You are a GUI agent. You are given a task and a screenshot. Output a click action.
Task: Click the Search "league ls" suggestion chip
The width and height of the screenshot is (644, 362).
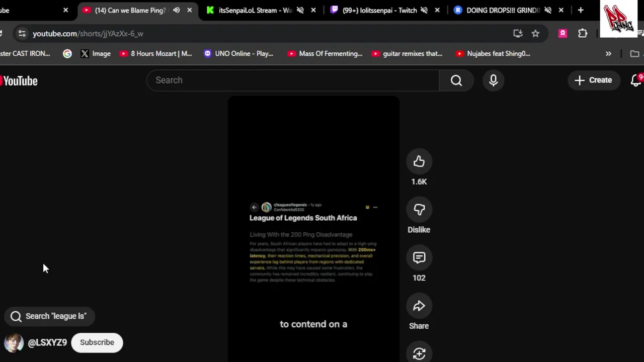point(49,316)
